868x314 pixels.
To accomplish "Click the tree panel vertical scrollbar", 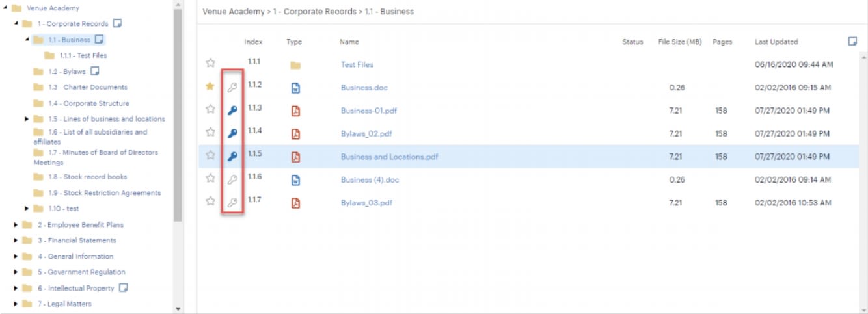I will (178, 115).
